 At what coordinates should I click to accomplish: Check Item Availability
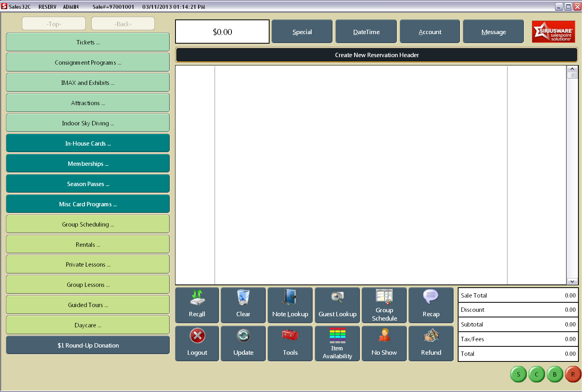click(x=337, y=343)
